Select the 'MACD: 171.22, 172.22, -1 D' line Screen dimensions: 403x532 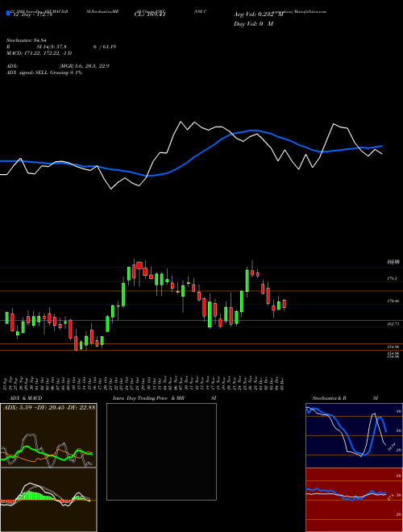tap(39, 53)
